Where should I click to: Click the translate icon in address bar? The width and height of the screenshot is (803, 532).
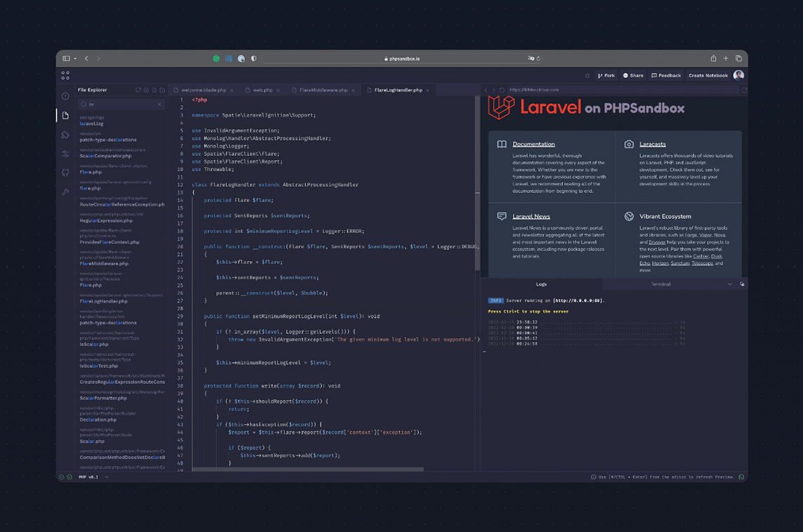531,58
